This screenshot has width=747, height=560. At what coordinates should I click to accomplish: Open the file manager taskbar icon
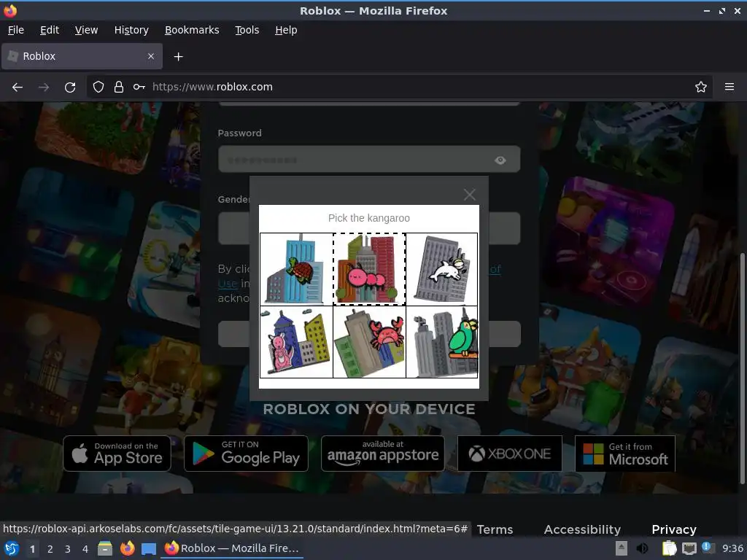(x=105, y=548)
